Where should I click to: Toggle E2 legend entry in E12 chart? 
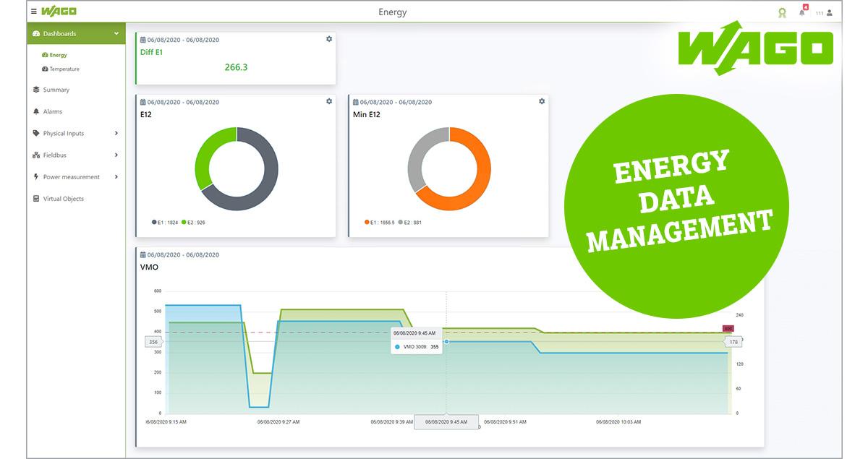[193, 222]
